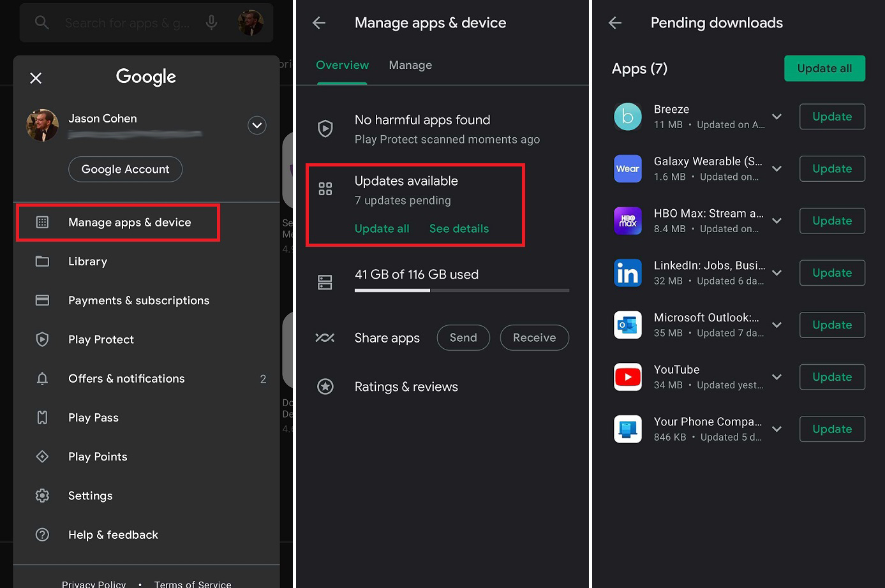Click the storage usage bar
885x588 pixels.
(x=462, y=290)
